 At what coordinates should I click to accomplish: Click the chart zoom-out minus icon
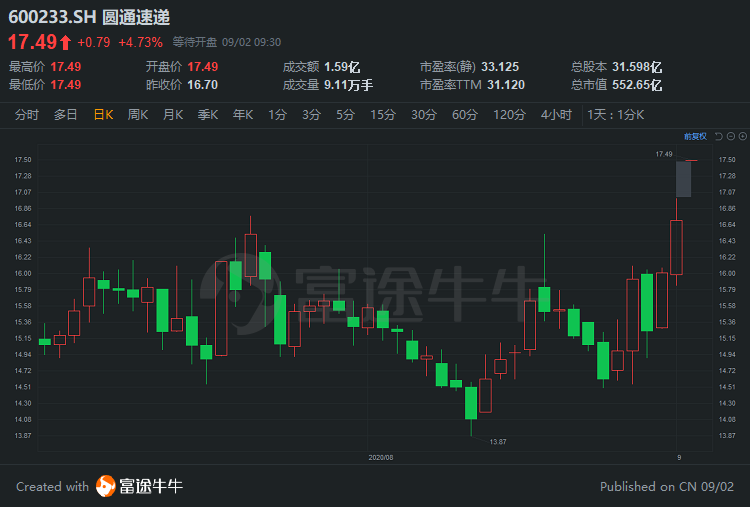(x=731, y=136)
